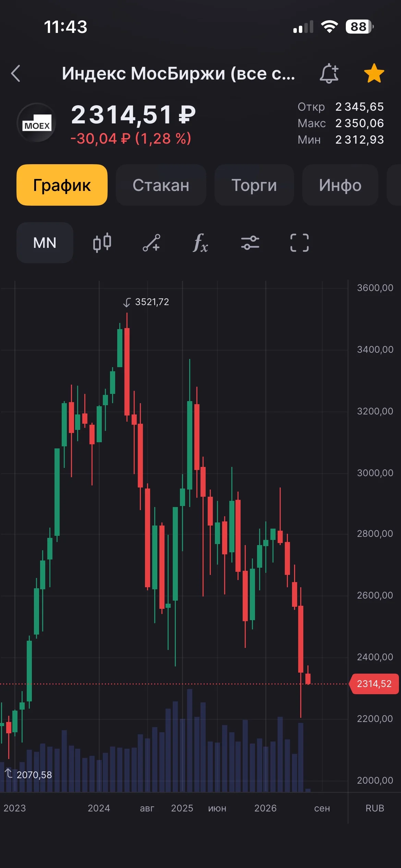Image resolution: width=401 pixels, height=868 pixels.
Task: Select the График tab
Action: [62, 185]
